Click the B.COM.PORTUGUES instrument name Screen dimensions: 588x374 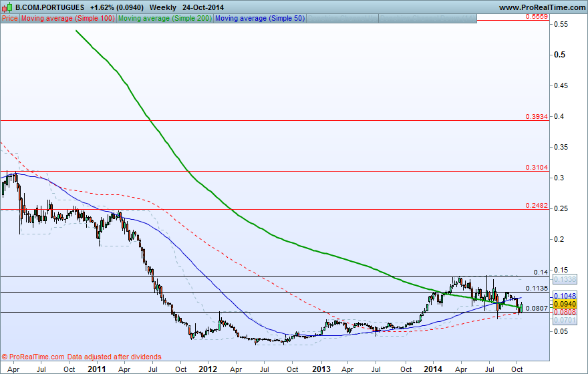tap(50, 7)
